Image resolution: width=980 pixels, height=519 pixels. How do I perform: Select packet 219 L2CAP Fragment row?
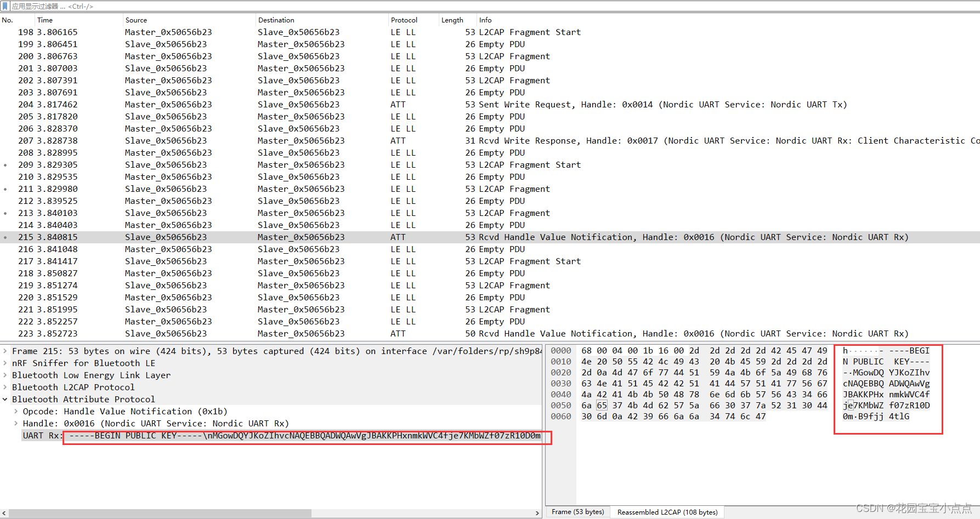[x=490, y=286]
